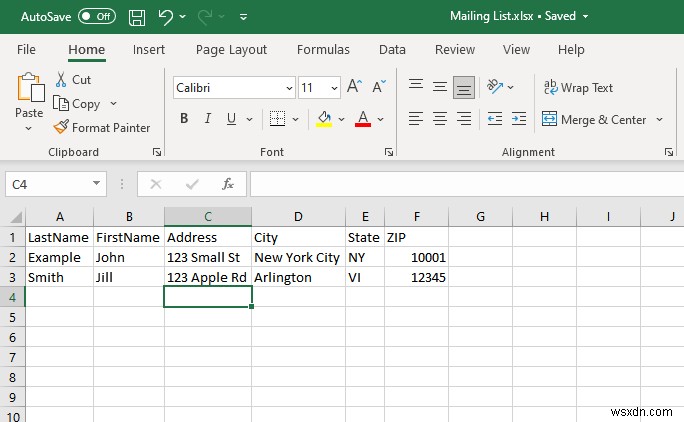Toggle Bold formatting

point(184,119)
